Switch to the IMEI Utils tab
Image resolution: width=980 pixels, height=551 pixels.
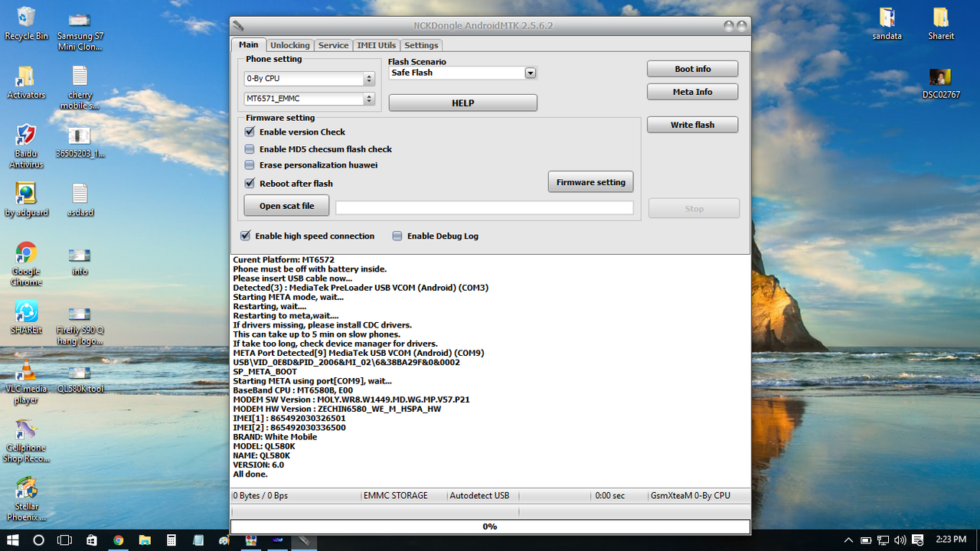(x=376, y=44)
